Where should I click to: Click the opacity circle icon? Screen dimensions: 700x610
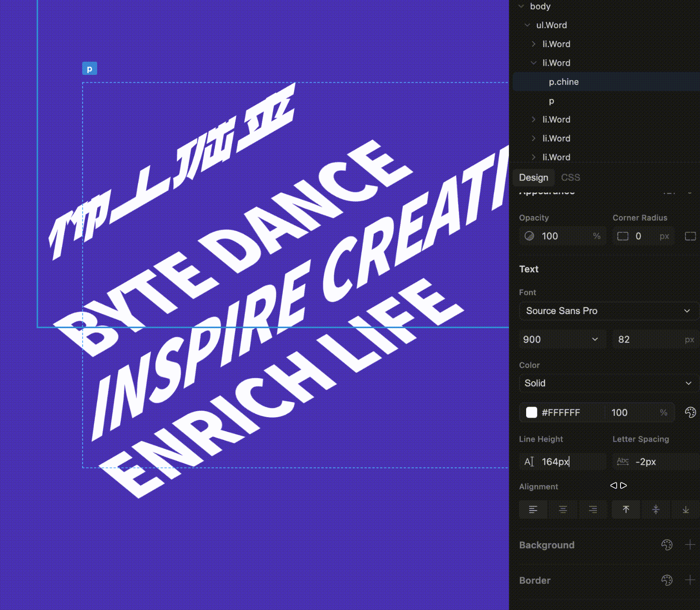(529, 236)
